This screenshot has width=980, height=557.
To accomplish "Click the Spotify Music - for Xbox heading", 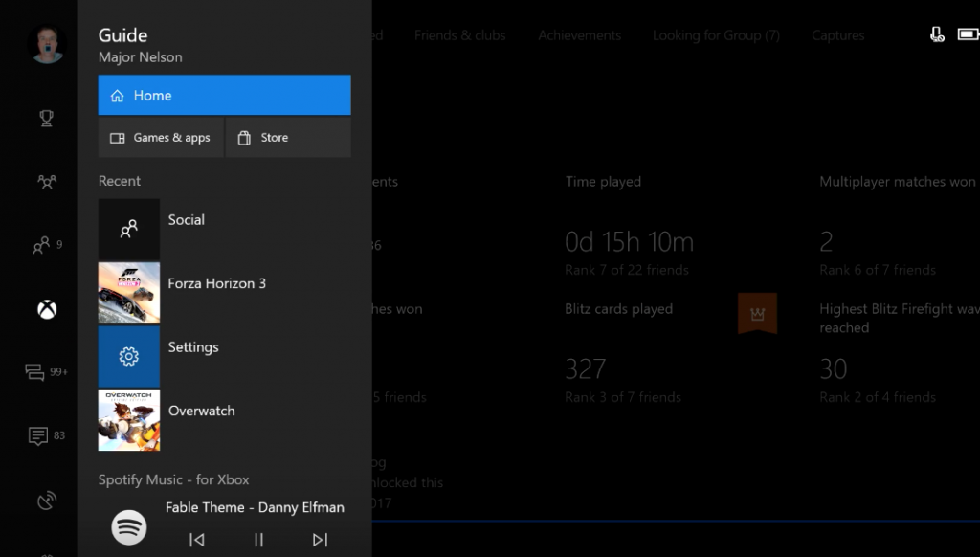I will tap(174, 480).
